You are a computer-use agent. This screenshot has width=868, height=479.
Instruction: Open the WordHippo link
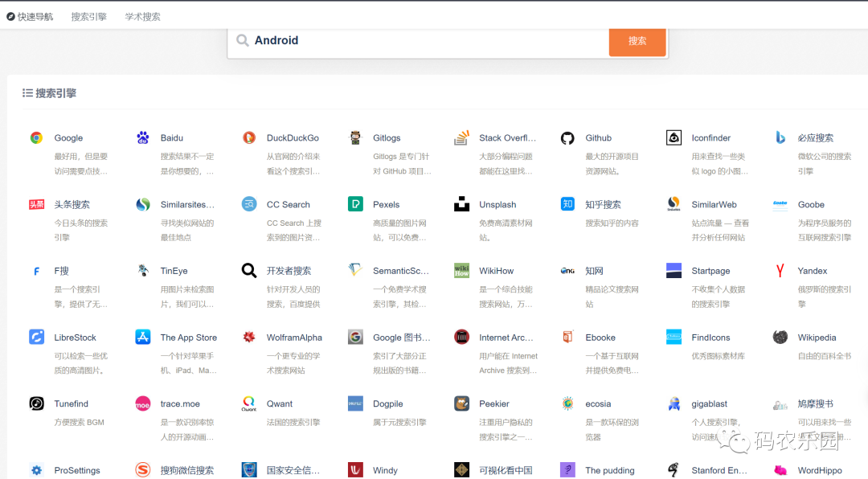pos(819,470)
